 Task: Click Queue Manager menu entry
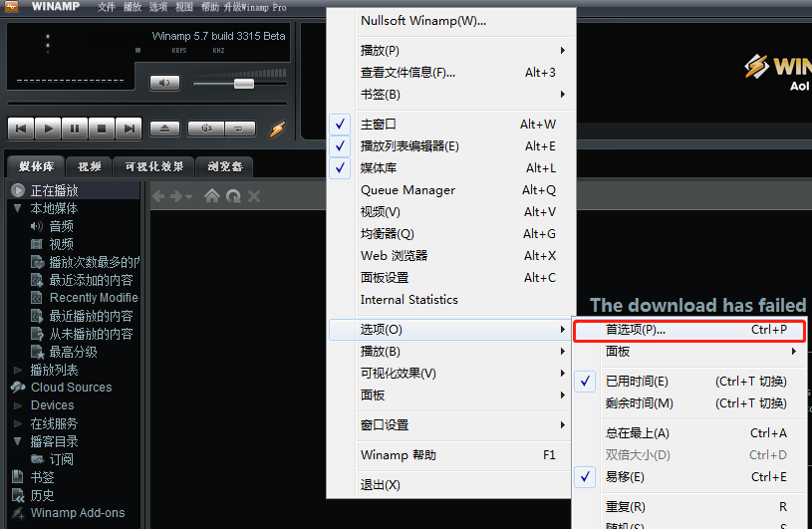tap(450, 190)
